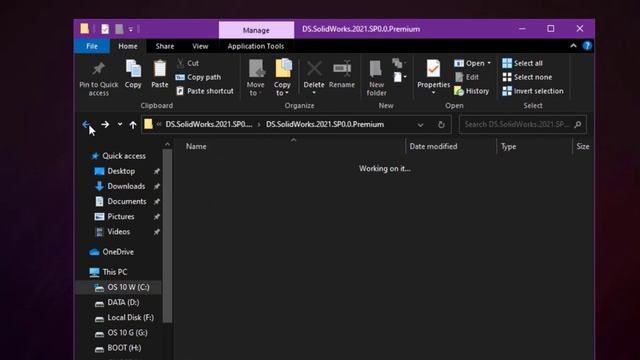The height and width of the screenshot is (360, 640).
Task: Click the Properties icon
Action: [433, 69]
